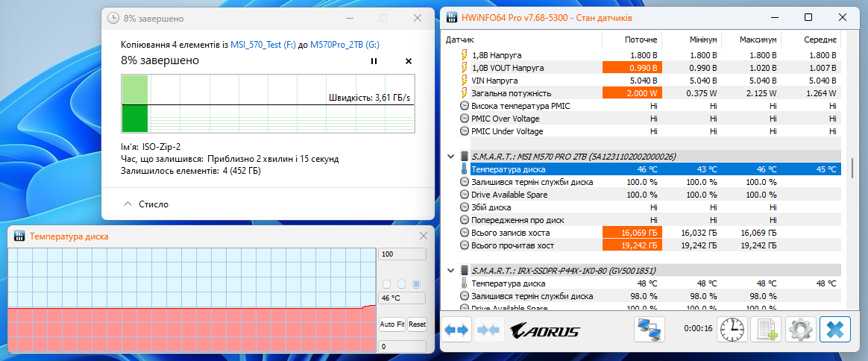The width and height of the screenshot is (868, 361).
Task: Click icon beside PMIC Under Voltage
Action: pyautogui.click(x=464, y=131)
